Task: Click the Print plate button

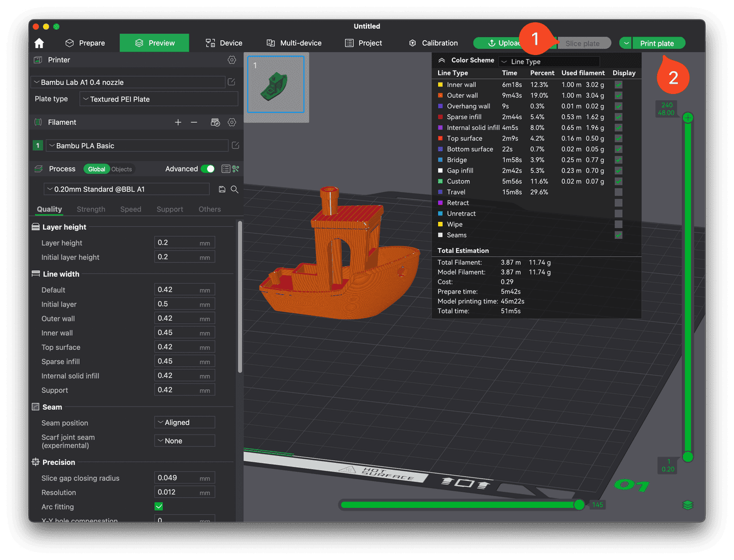Action: coord(659,43)
